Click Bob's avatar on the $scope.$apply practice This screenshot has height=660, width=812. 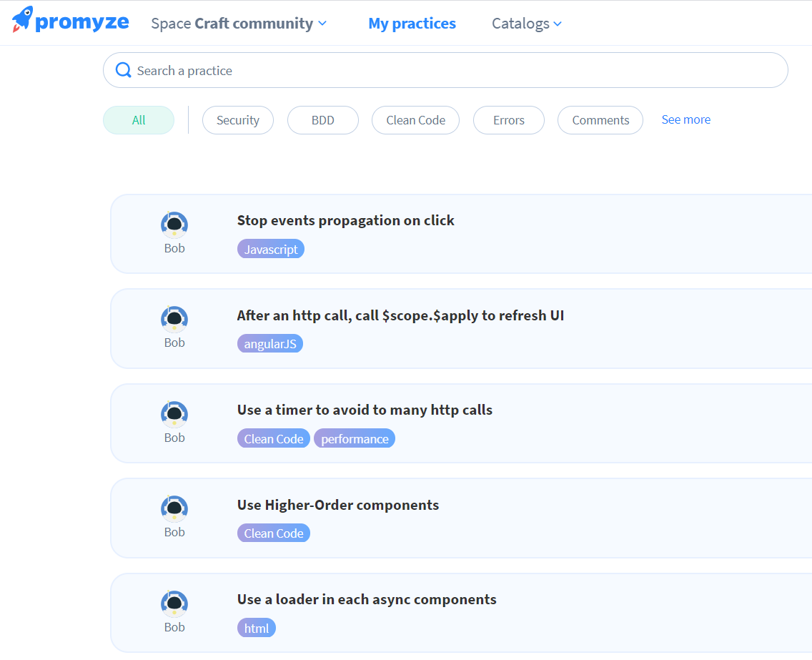click(x=174, y=319)
